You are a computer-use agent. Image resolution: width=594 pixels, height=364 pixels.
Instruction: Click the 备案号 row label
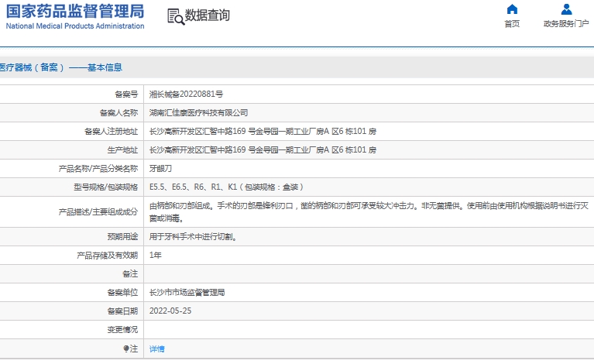pos(126,94)
